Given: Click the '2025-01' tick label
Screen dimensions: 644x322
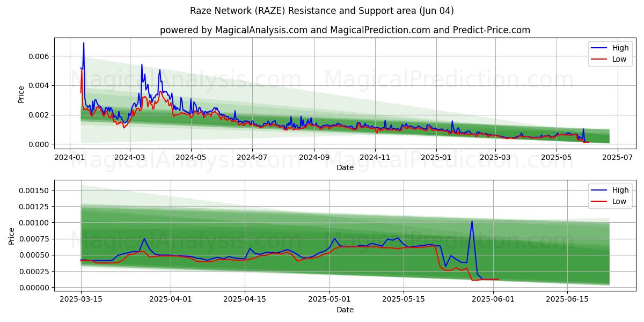Looking at the screenshot, I should (x=436, y=158).
